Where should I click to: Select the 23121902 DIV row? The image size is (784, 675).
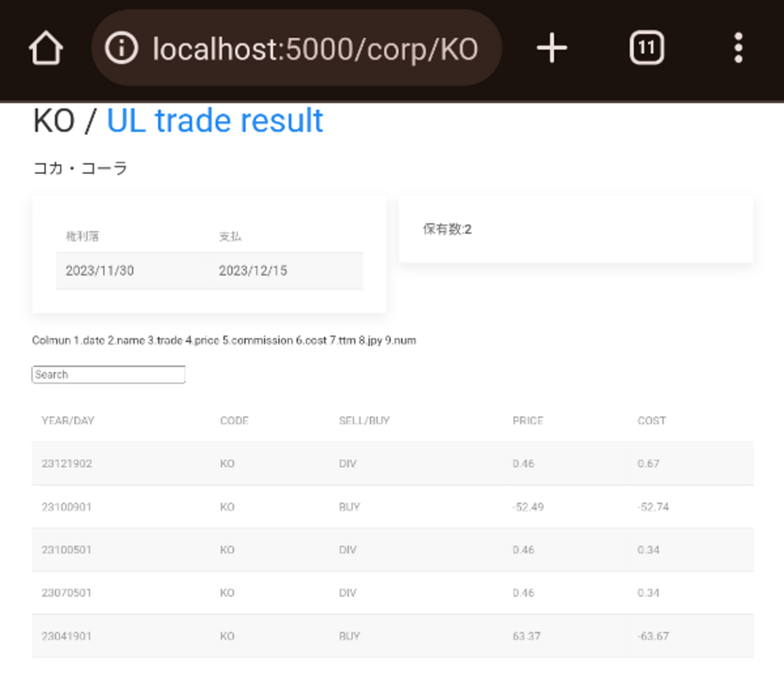coord(392,463)
